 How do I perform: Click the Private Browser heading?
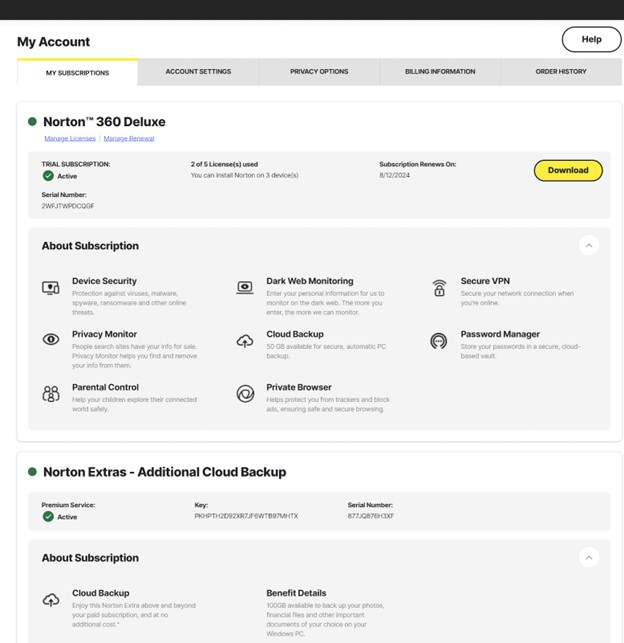point(299,387)
